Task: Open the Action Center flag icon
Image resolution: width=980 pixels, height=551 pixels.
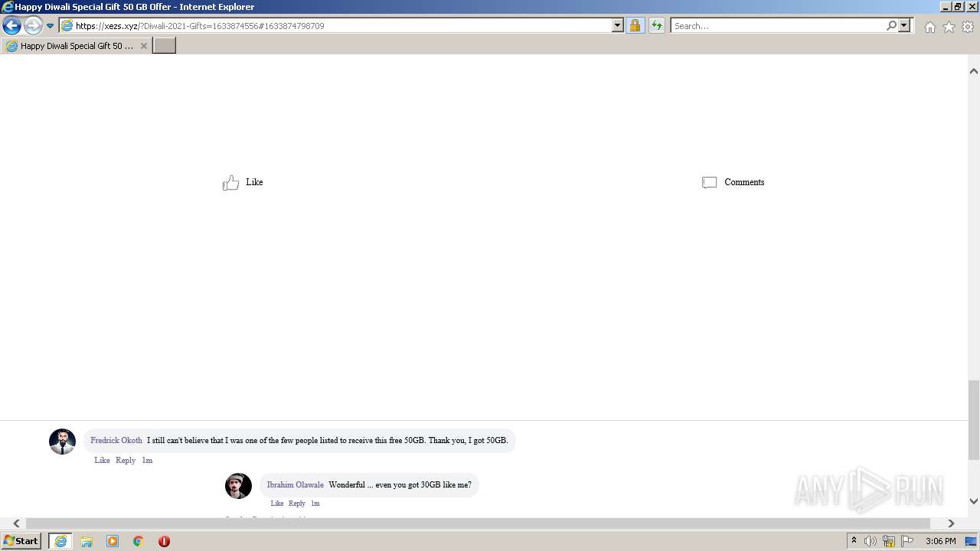Action: tap(907, 541)
